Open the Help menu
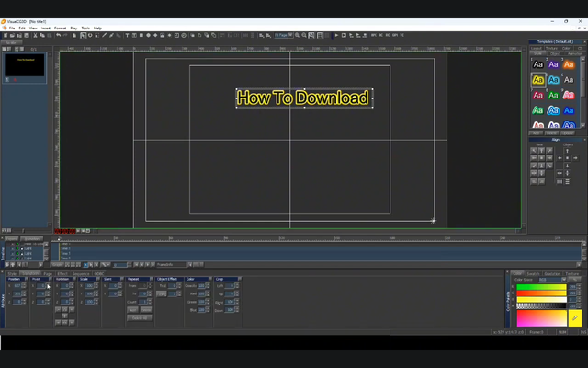Image resolution: width=588 pixels, height=368 pixels. (97, 29)
